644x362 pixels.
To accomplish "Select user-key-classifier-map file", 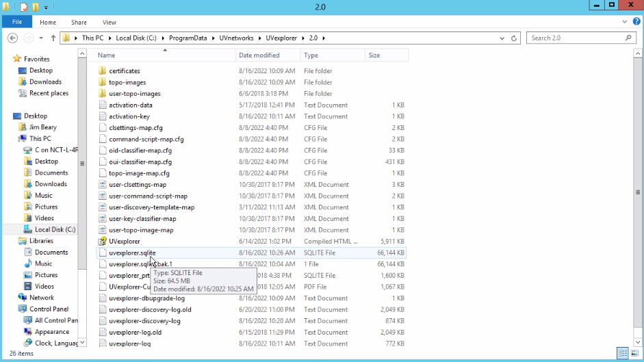I will [142, 218].
